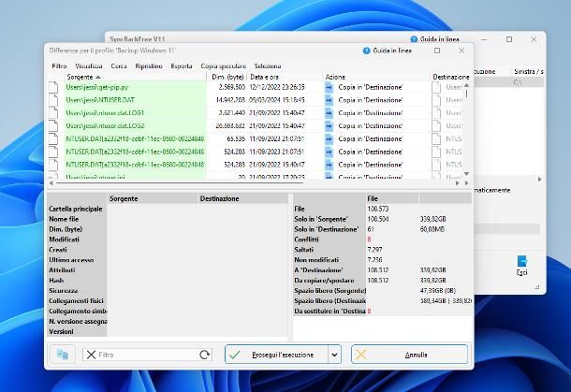571x392 pixels.
Task: Click the Da copiare/spostare statistic label
Action: point(324,281)
